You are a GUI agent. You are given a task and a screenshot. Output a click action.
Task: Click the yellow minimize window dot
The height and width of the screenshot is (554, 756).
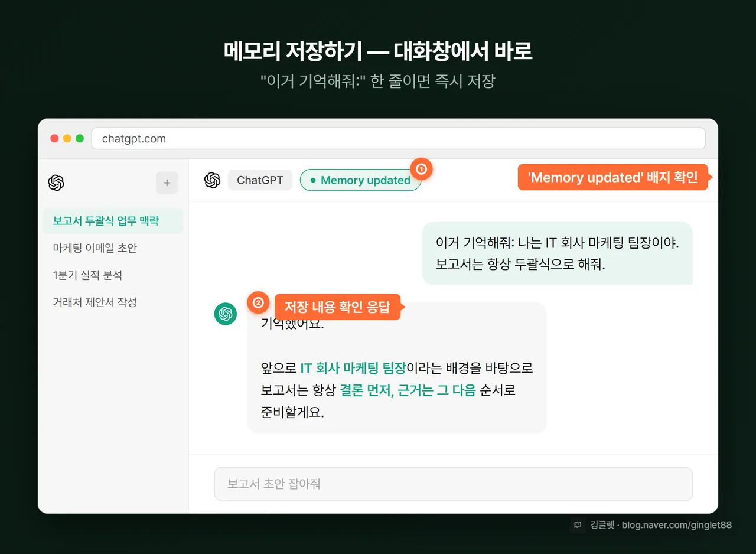point(67,139)
